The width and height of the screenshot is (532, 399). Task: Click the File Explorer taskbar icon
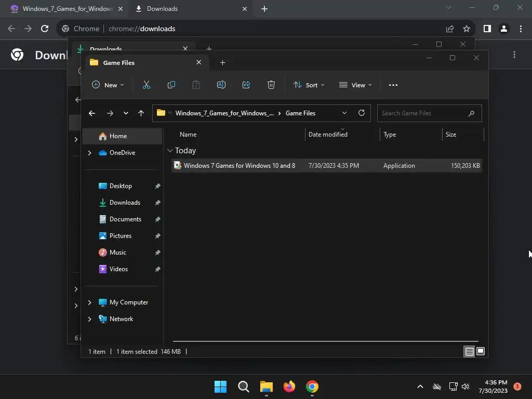coord(267,387)
